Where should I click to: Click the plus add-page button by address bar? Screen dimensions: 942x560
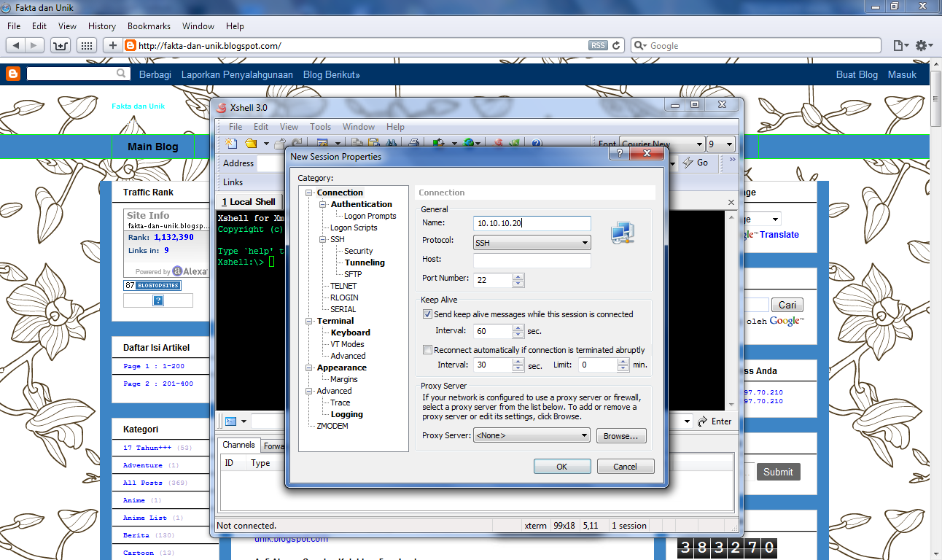[113, 45]
